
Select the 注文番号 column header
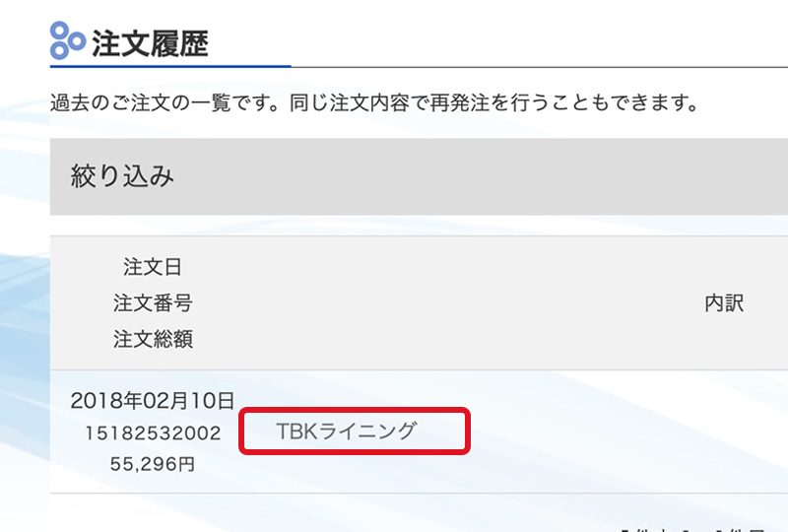click(153, 302)
